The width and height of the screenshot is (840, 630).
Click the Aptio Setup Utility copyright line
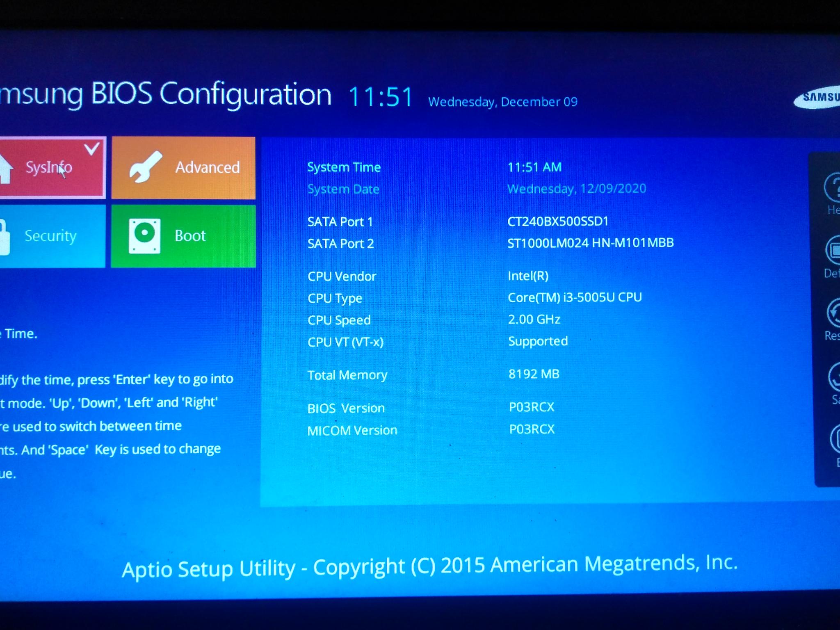click(x=429, y=566)
